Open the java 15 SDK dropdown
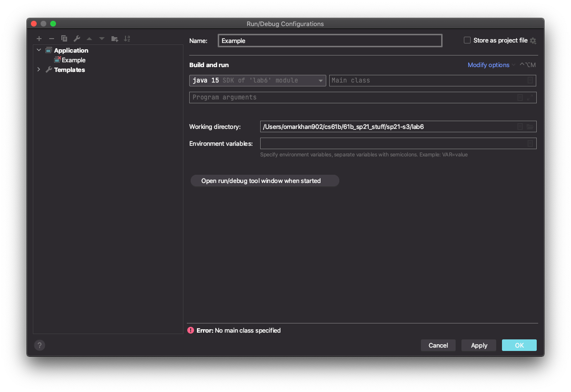The height and width of the screenshot is (392, 571). pos(321,80)
